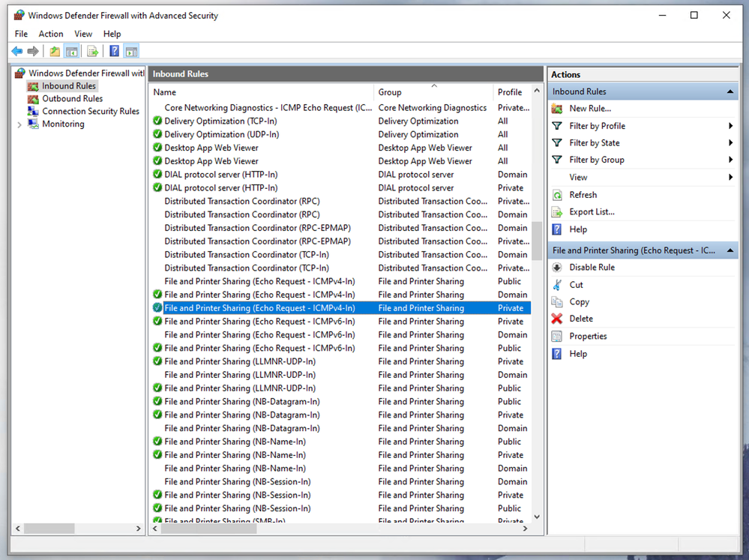This screenshot has height=560, width=749.
Task: Expand Filter by Profile submenu arrow
Action: [730, 126]
